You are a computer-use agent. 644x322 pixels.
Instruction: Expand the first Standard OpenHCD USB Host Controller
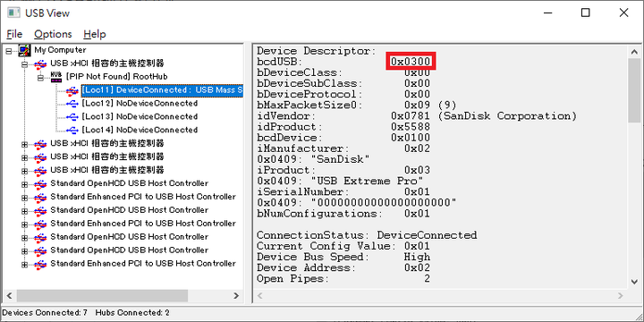[x=25, y=184]
